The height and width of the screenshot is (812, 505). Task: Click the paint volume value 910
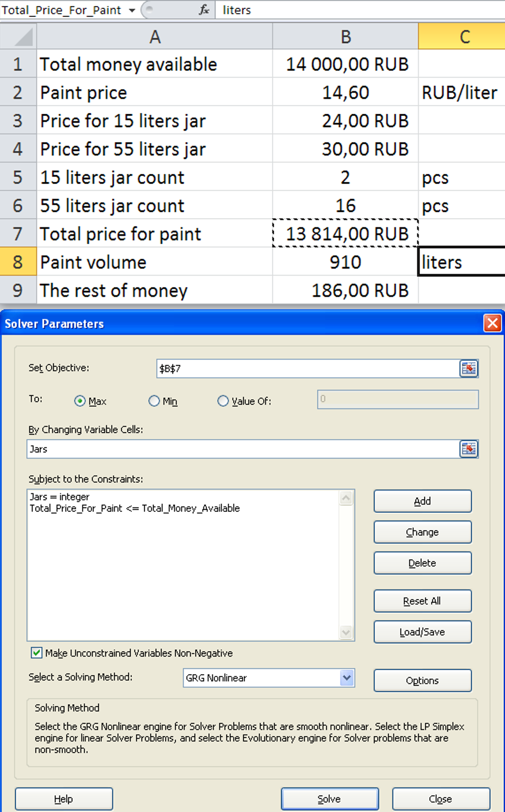[x=345, y=262]
